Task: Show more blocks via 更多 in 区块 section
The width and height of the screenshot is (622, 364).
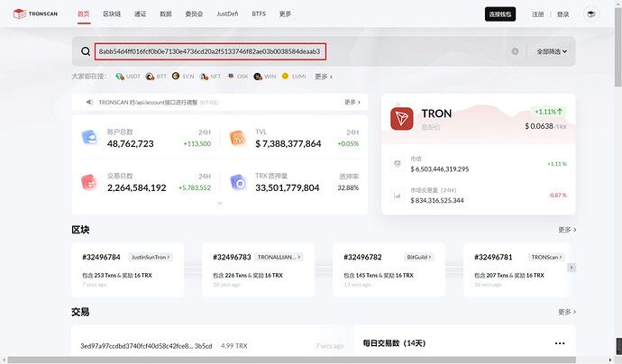Action: pos(567,230)
